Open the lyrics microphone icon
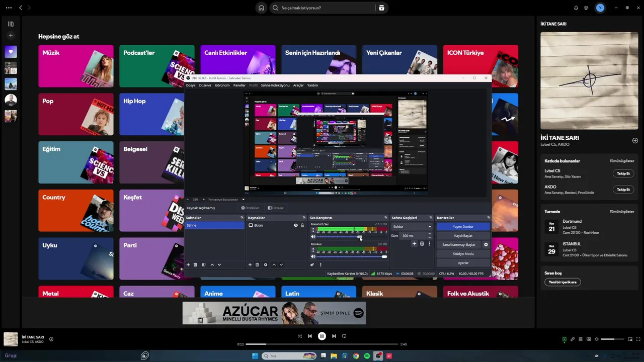The width and height of the screenshot is (644, 362). tap(573, 339)
